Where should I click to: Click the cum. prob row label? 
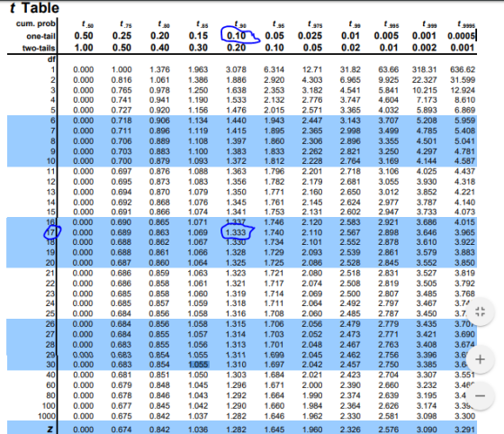pyautogui.click(x=36, y=23)
